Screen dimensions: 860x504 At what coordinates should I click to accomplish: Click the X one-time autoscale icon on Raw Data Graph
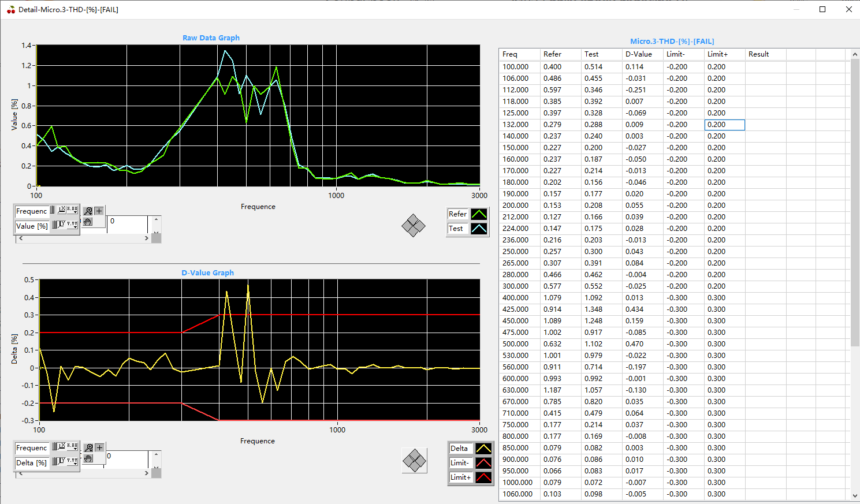(x=61, y=210)
